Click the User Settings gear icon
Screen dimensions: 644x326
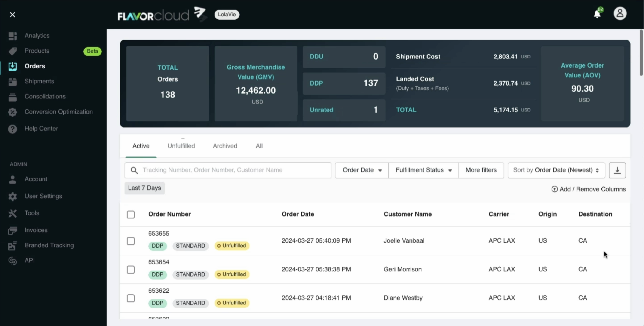point(12,196)
